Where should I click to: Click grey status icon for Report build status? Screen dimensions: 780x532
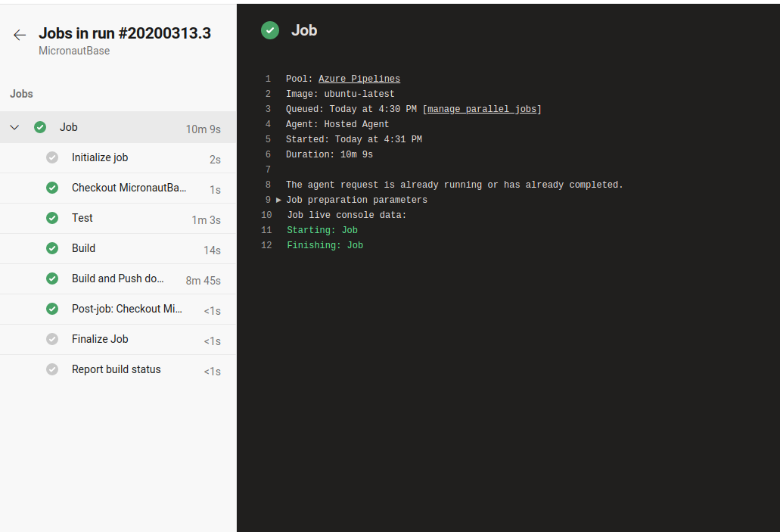pos(52,369)
